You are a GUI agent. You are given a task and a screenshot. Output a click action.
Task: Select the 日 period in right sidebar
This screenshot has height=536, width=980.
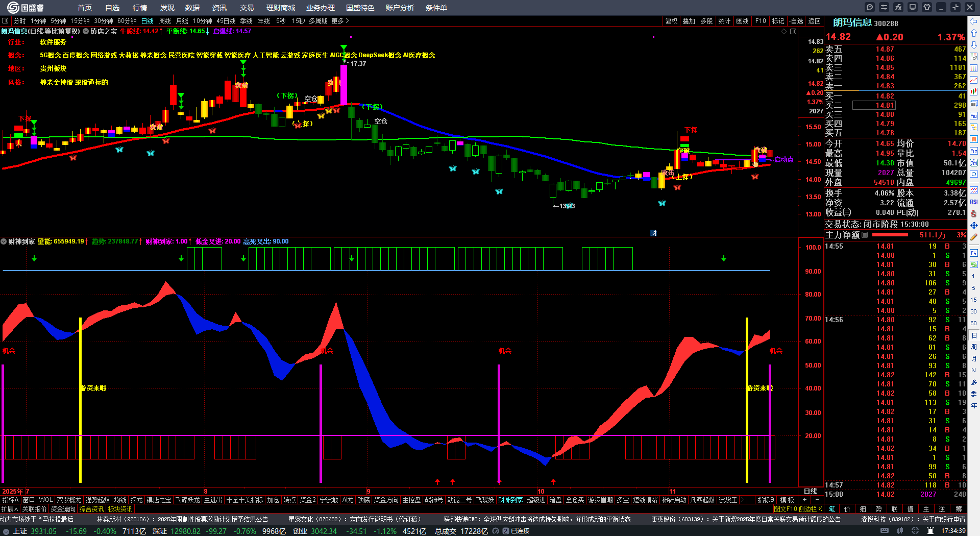coord(974,335)
